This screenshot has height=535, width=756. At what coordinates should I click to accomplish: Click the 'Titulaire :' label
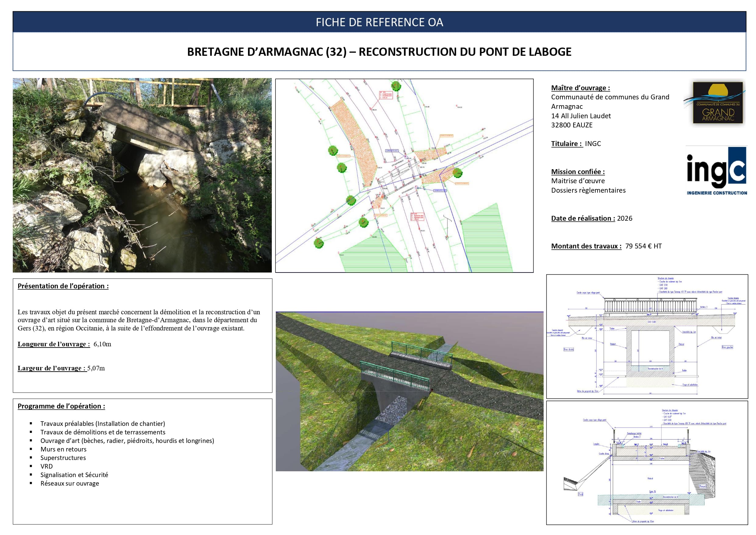pyautogui.click(x=567, y=144)
